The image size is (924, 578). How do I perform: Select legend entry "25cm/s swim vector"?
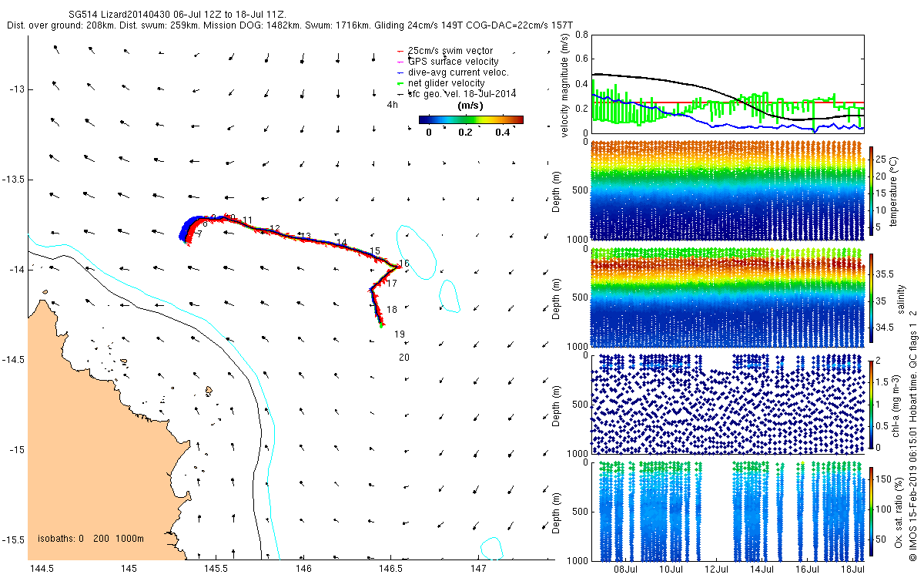pos(450,51)
